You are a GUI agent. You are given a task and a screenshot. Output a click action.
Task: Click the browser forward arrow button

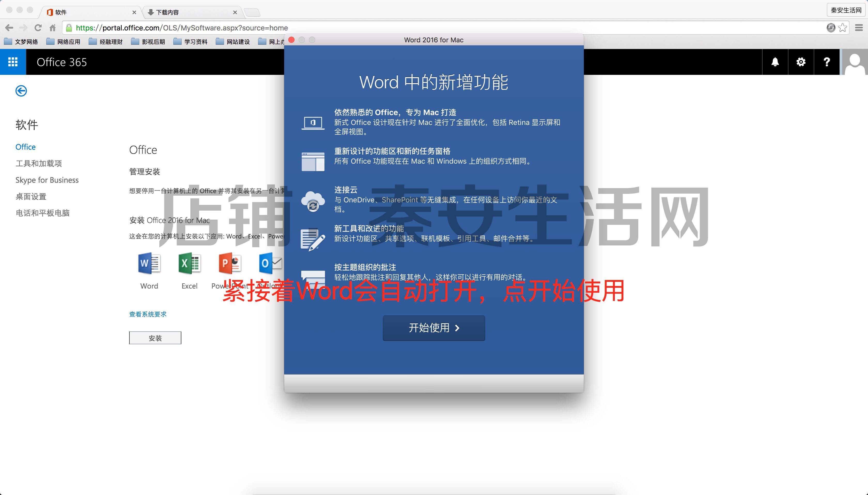click(23, 28)
